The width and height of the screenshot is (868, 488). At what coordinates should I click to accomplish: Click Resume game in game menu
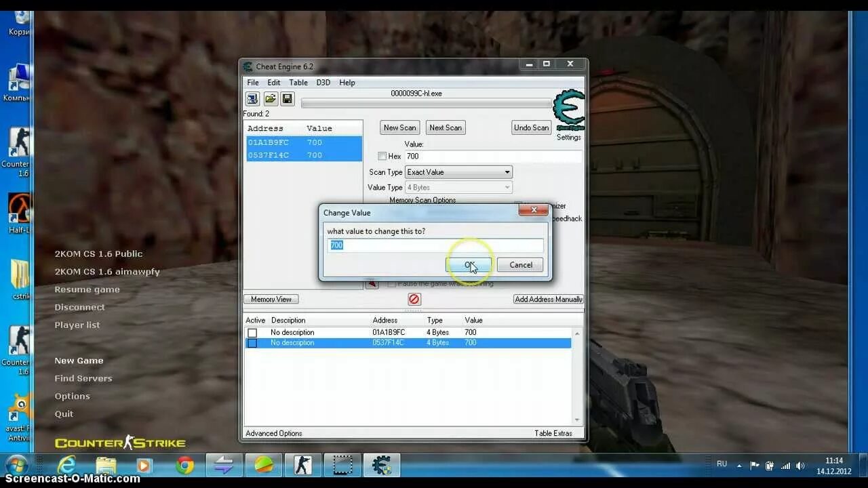[87, 289]
